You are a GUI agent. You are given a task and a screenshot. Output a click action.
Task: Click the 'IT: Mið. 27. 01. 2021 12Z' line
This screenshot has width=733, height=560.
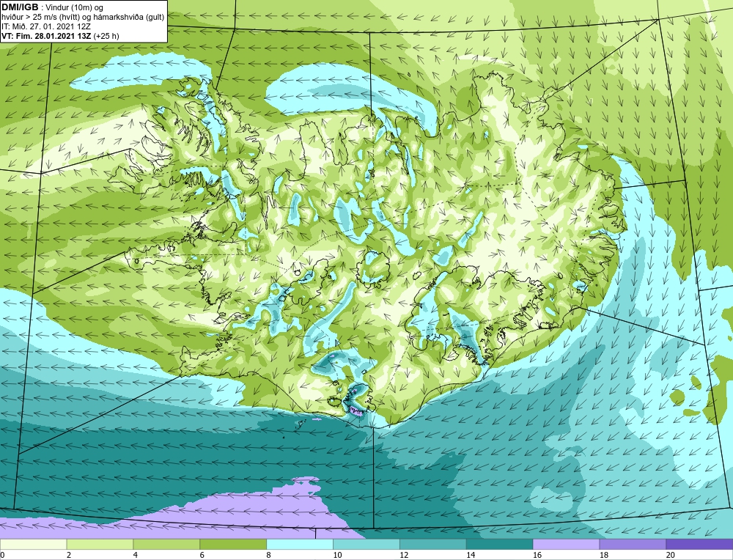tap(45, 26)
